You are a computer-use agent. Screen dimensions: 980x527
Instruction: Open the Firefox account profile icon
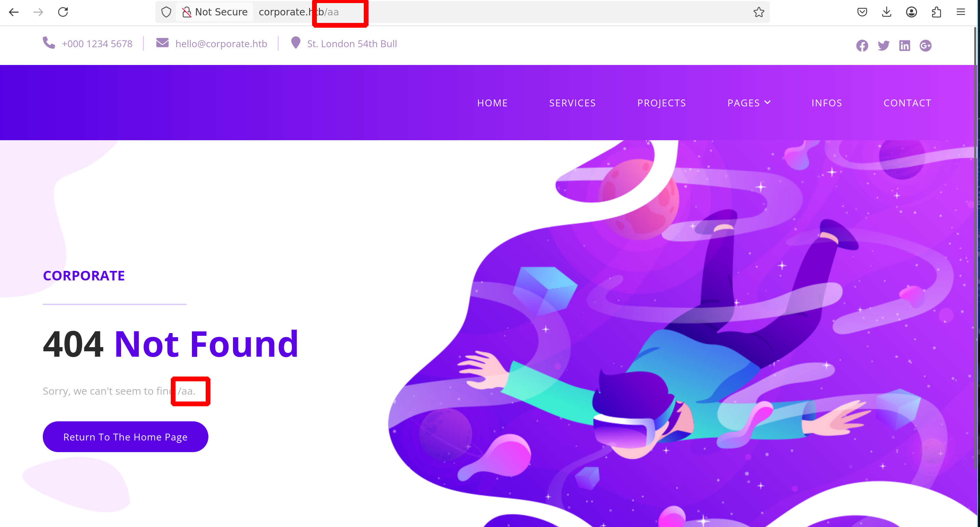911,12
